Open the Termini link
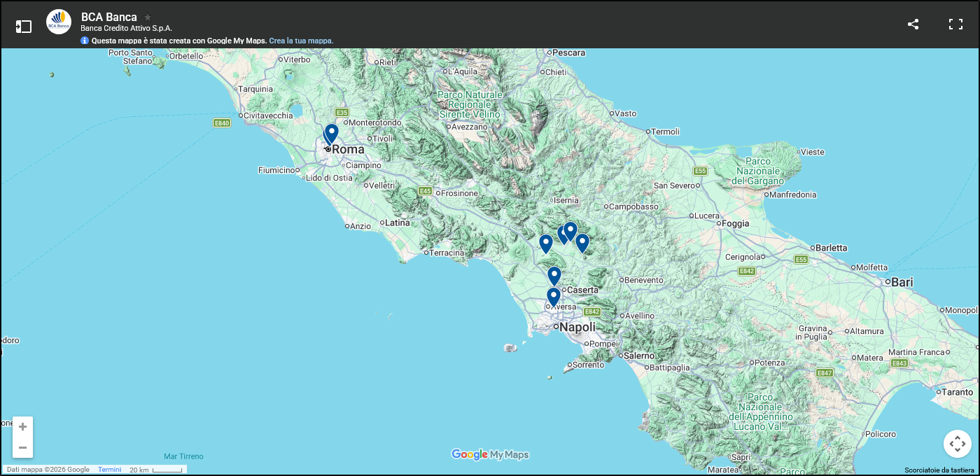 (109, 469)
